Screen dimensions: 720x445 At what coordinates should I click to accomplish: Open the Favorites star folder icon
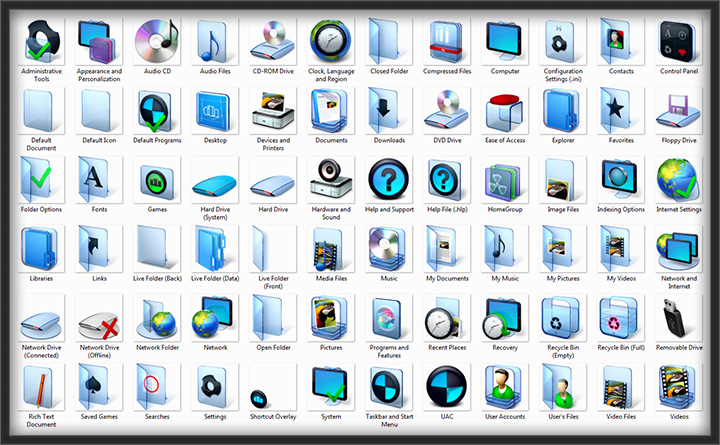point(620,111)
